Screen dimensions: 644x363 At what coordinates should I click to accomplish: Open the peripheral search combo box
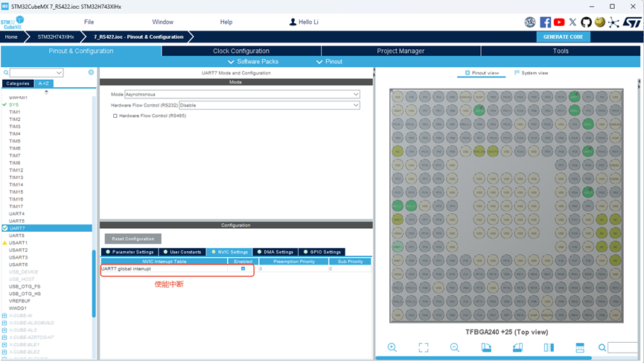click(x=36, y=73)
